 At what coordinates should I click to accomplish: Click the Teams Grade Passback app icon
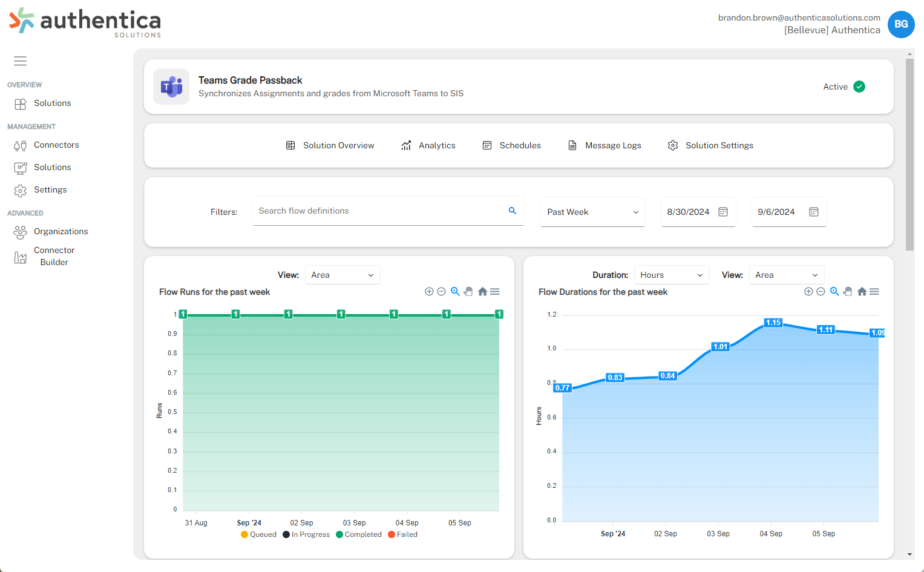(x=171, y=87)
